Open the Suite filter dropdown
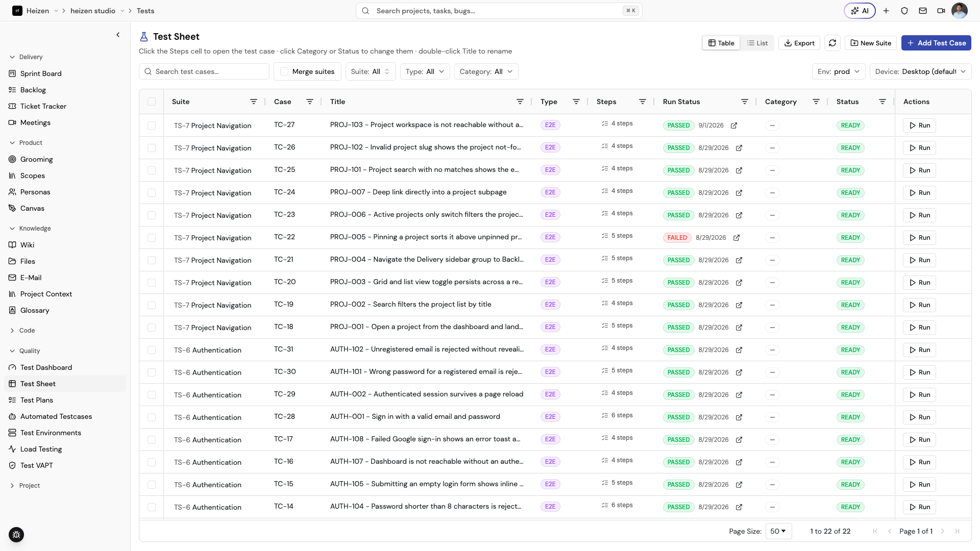980x551 pixels. tap(371, 71)
